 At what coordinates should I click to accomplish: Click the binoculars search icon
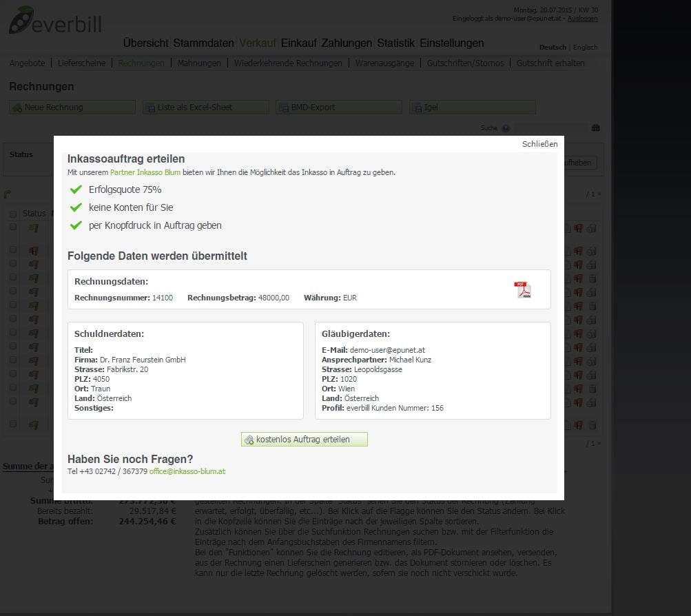595,127
